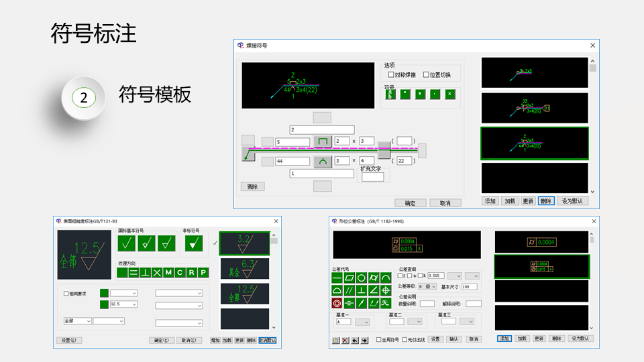Open the 公差等级 dropdown
The height and width of the screenshot is (362, 644).
point(426,286)
